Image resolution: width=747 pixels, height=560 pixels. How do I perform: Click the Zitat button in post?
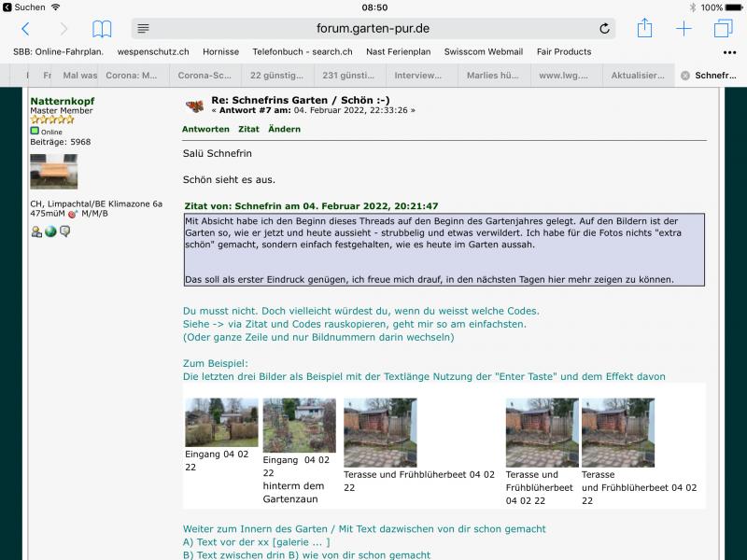[x=248, y=129]
